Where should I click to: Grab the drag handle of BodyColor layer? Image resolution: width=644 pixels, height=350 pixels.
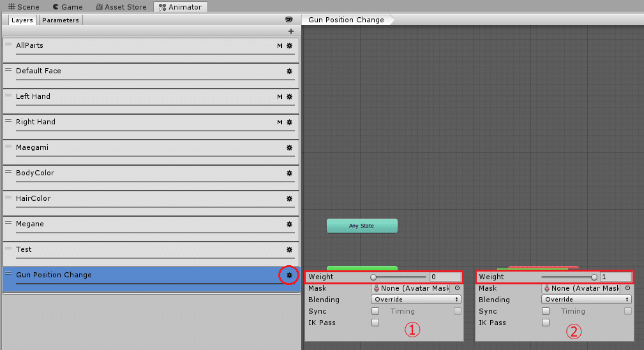tap(8, 171)
